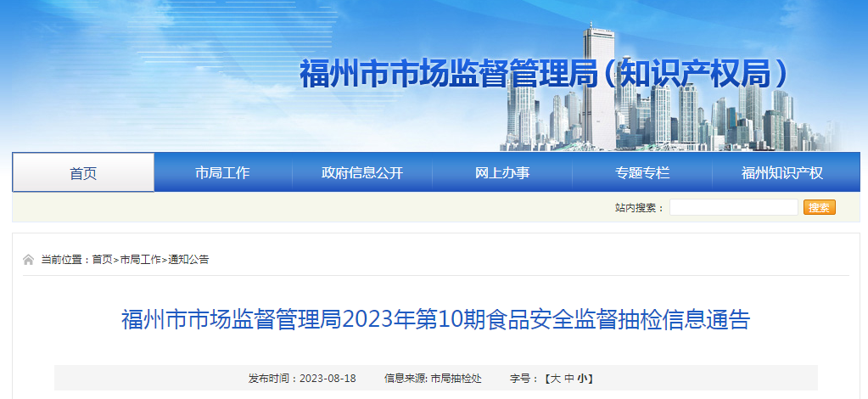Open the 专题专栏 navigation menu
This screenshot has height=399, width=868.
[x=642, y=173]
